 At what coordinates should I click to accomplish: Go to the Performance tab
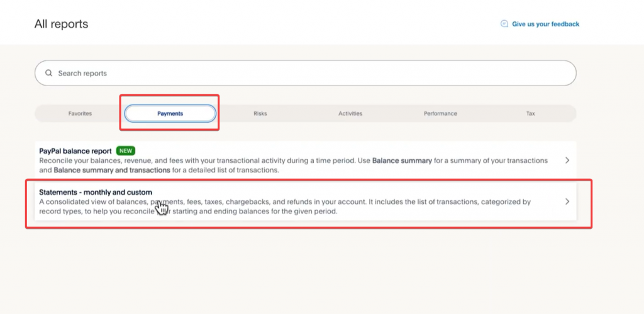tap(440, 113)
